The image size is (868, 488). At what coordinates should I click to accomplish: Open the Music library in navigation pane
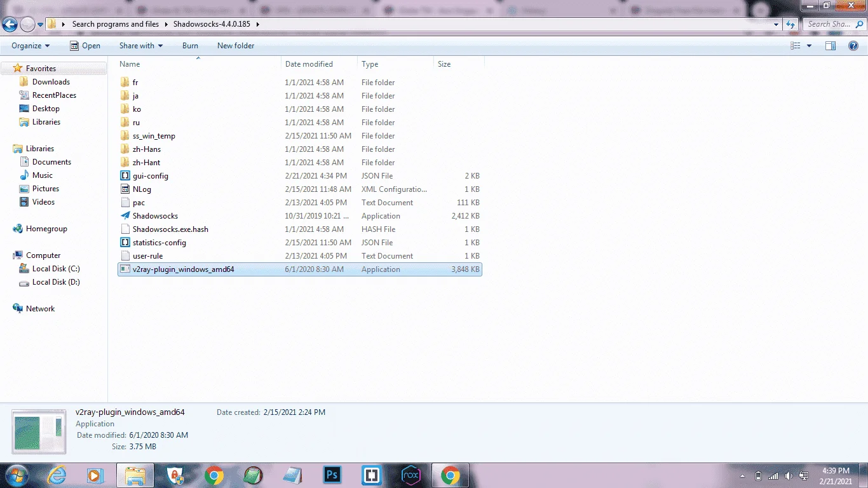point(43,175)
